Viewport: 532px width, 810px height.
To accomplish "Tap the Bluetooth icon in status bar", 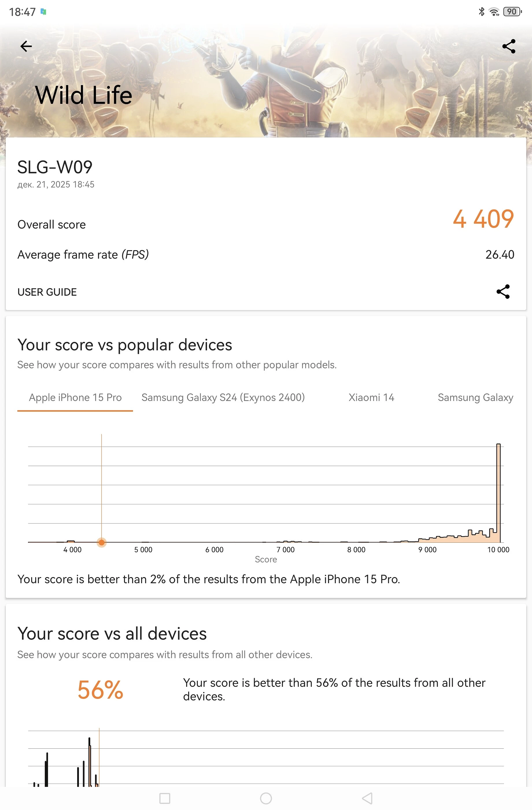I will tap(481, 12).
